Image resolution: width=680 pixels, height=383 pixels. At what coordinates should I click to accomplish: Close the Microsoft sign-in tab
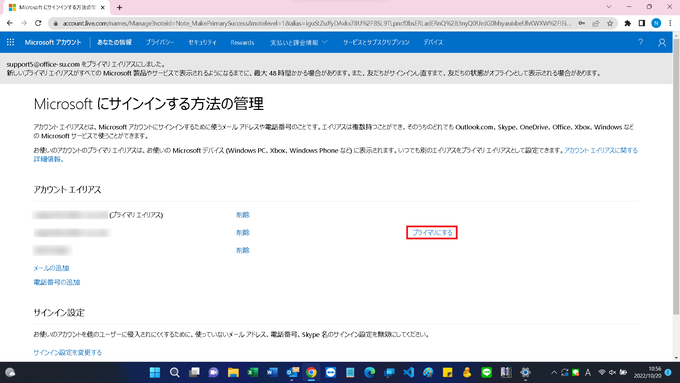(103, 7)
